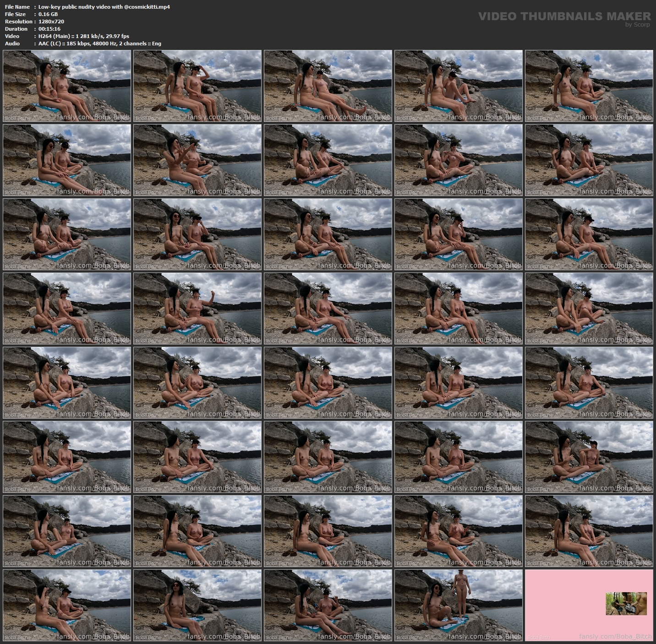Select the first thumbnail in the top row

pyautogui.click(x=67, y=86)
